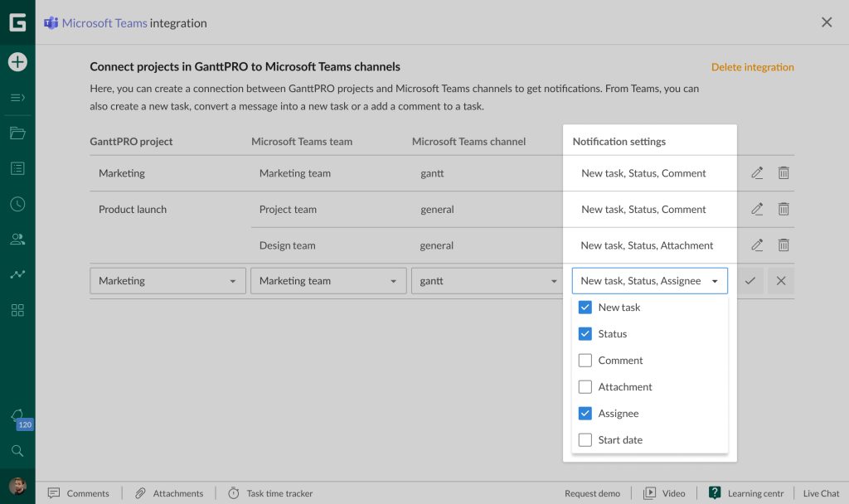Toggle the Assignee notification checkbox
849x504 pixels.
585,414
